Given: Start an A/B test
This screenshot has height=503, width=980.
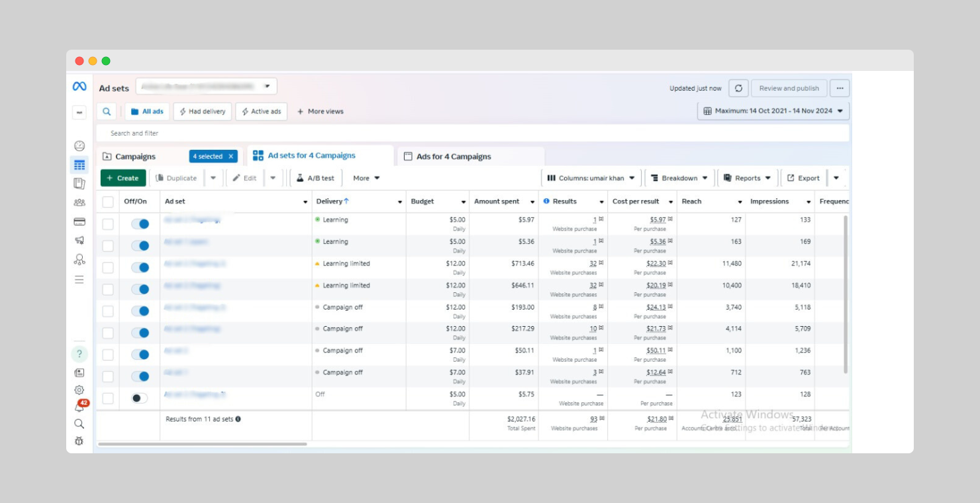Looking at the screenshot, I should coord(316,178).
